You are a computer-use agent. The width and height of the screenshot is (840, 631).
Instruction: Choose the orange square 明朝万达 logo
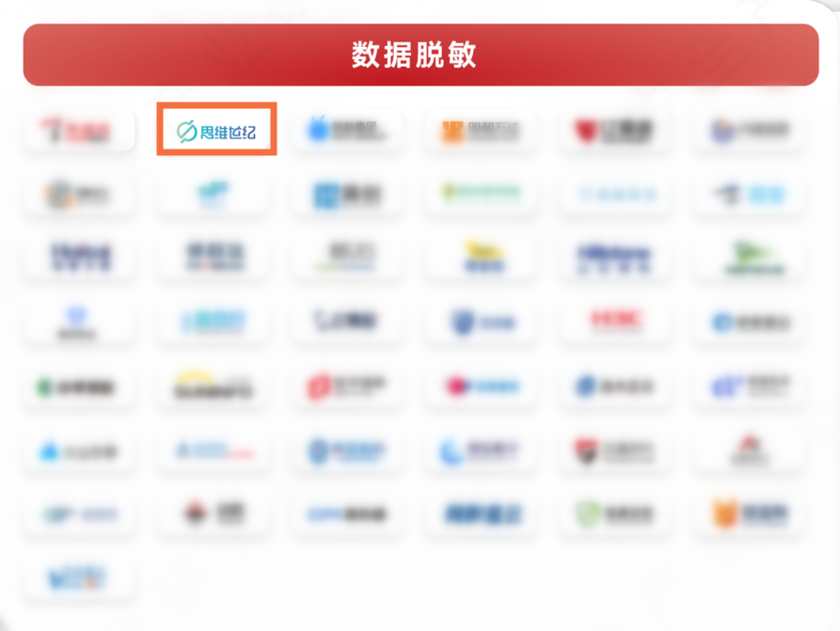(x=481, y=130)
